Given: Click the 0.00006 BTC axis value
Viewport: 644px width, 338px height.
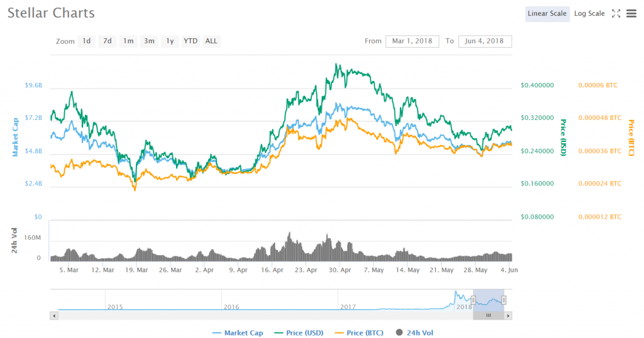Looking at the screenshot, I should (598, 85).
